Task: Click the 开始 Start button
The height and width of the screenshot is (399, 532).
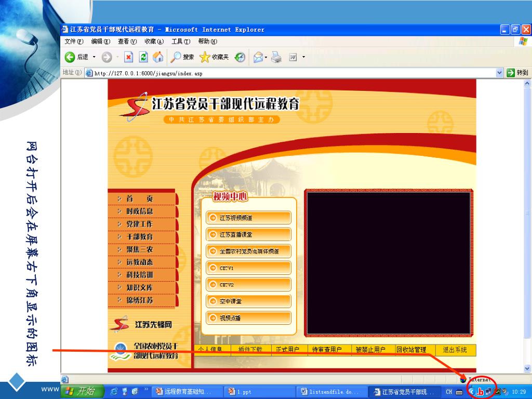Action: 83,392
